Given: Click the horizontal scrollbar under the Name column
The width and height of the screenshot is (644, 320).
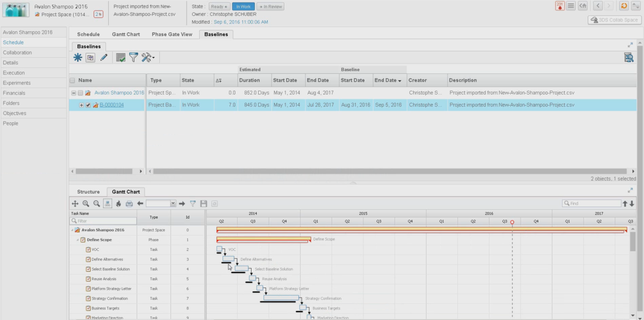Looking at the screenshot, I should point(104,172).
